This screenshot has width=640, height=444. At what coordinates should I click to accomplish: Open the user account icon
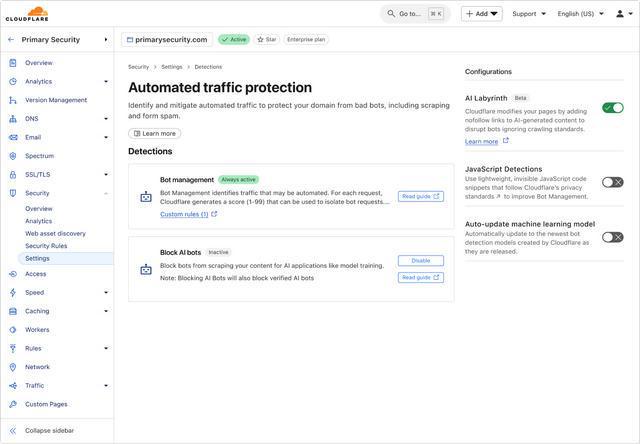tap(620, 13)
